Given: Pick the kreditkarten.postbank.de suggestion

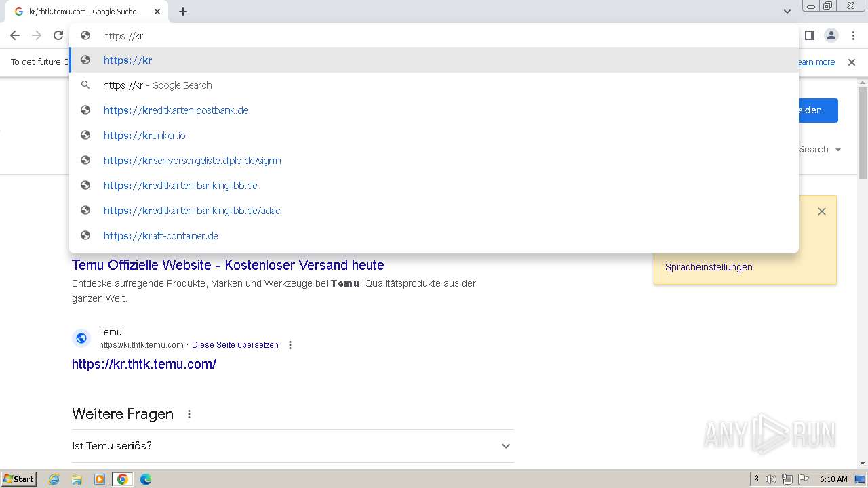Looking at the screenshot, I should 434,110.
